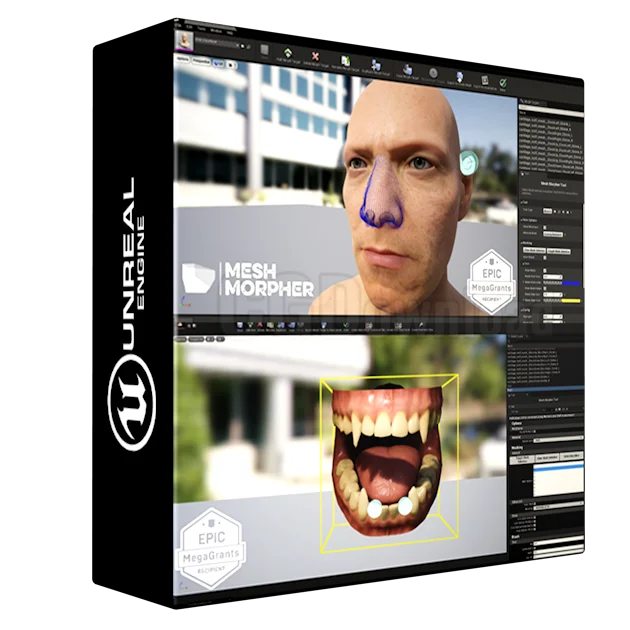The image size is (630, 630).
Task: Toggle the Draw Mask Edges checkbox
Action: (x=545, y=288)
